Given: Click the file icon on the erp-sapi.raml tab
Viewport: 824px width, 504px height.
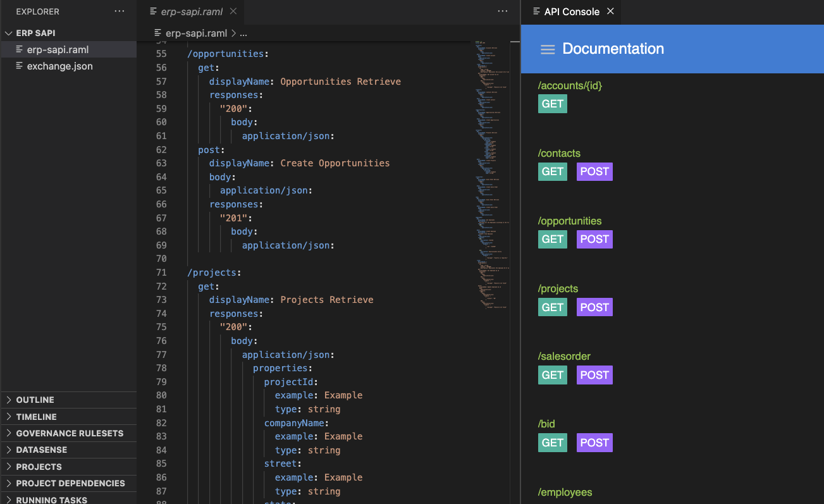Looking at the screenshot, I should 152,11.
